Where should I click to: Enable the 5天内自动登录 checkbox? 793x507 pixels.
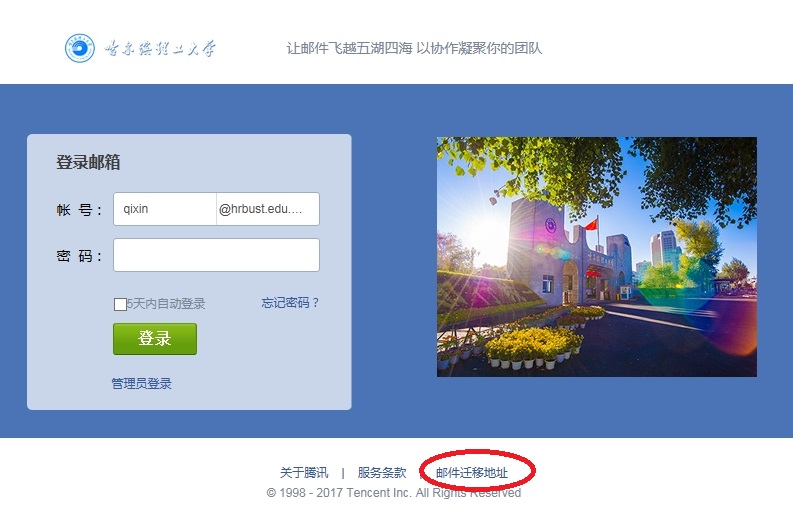coord(120,304)
